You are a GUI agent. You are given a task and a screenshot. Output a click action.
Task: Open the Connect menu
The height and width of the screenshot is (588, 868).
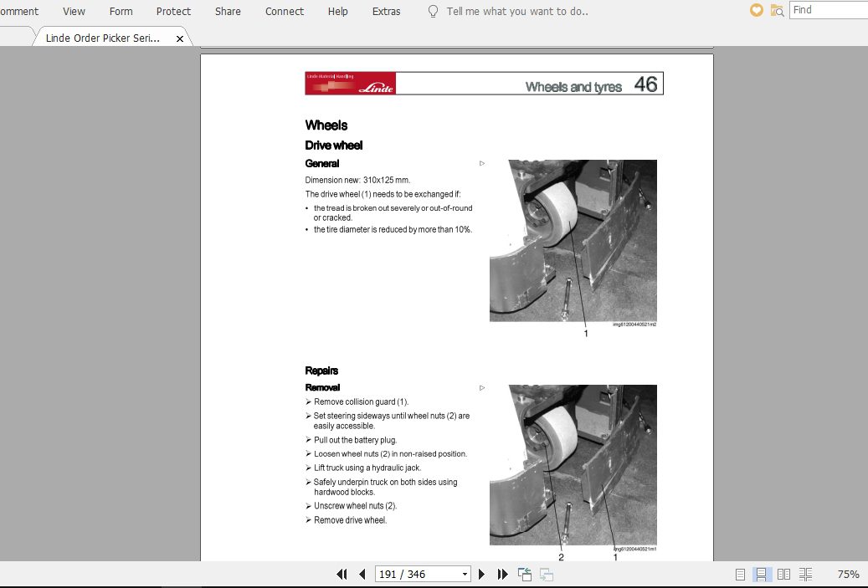(285, 11)
